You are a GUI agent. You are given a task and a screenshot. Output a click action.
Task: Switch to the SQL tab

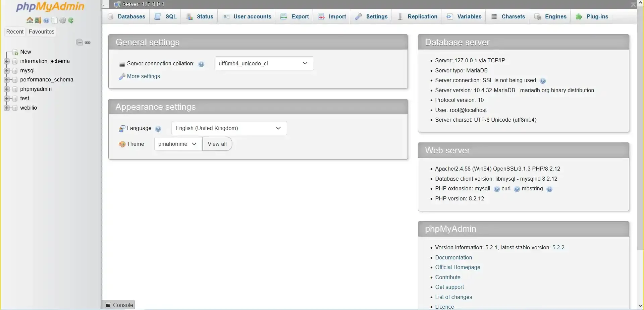click(165, 17)
